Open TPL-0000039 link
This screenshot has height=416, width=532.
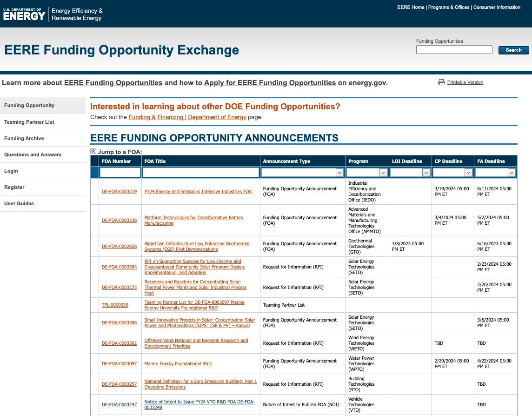click(x=115, y=305)
